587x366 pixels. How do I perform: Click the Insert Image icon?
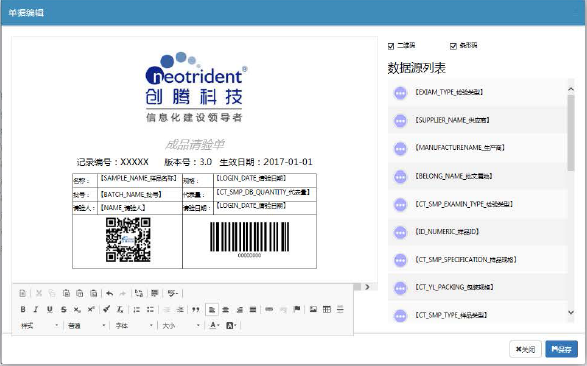[x=313, y=309]
